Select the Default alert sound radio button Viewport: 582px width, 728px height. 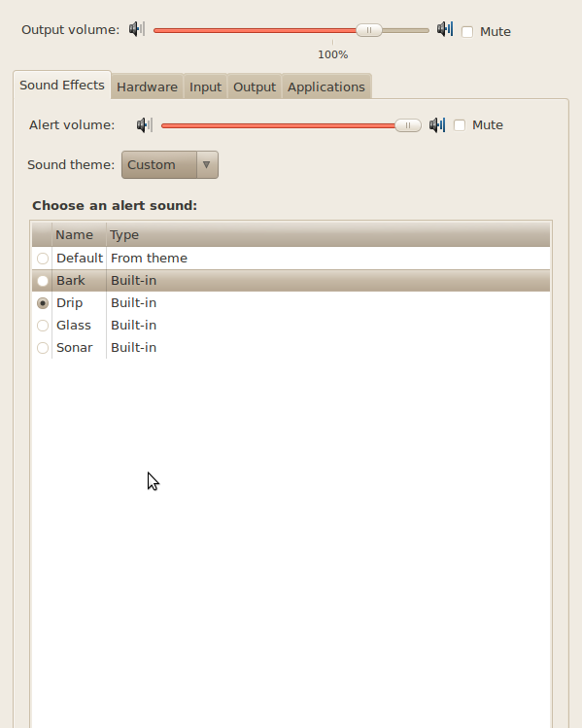point(43,259)
